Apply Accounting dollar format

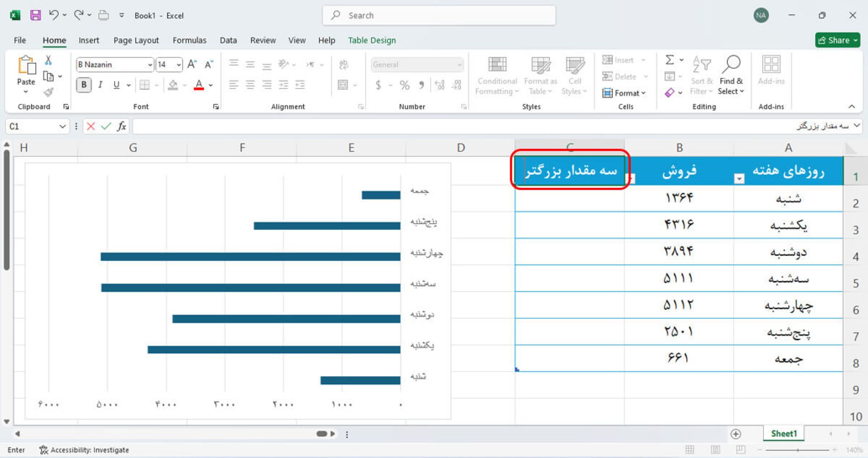pyautogui.click(x=378, y=85)
